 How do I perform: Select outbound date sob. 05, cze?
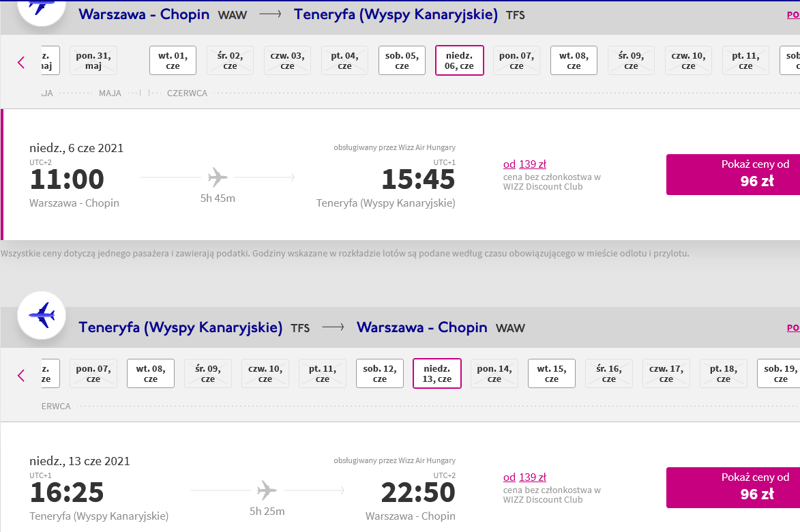coord(402,60)
